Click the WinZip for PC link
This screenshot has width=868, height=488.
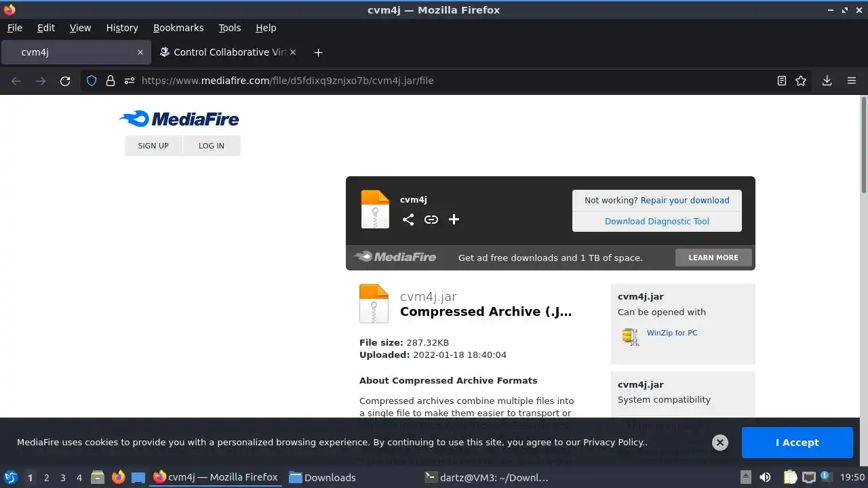click(x=672, y=333)
